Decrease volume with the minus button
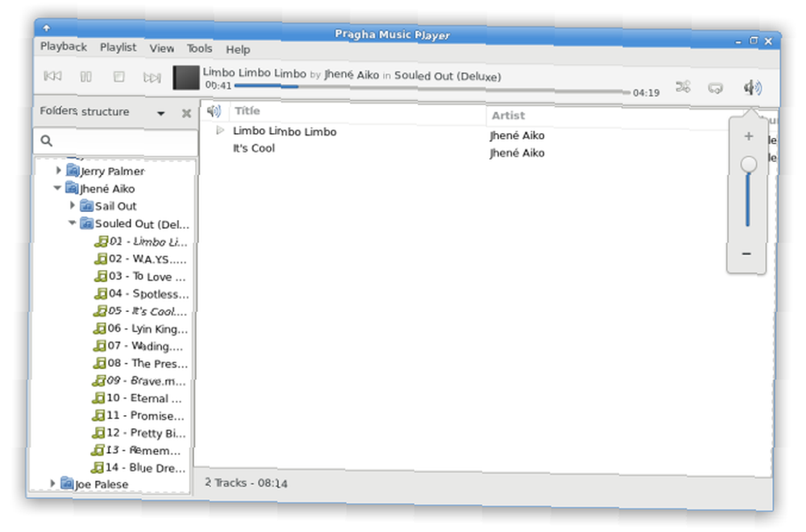The height and width of the screenshot is (532, 806). pyautogui.click(x=746, y=253)
